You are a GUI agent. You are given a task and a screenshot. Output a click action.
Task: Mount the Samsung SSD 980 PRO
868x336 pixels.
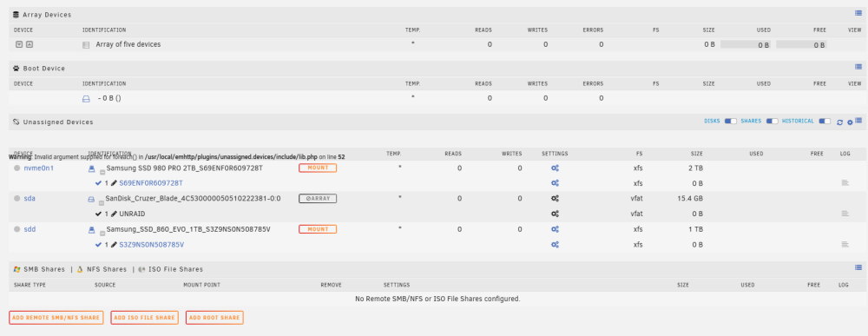coord(318,168)
